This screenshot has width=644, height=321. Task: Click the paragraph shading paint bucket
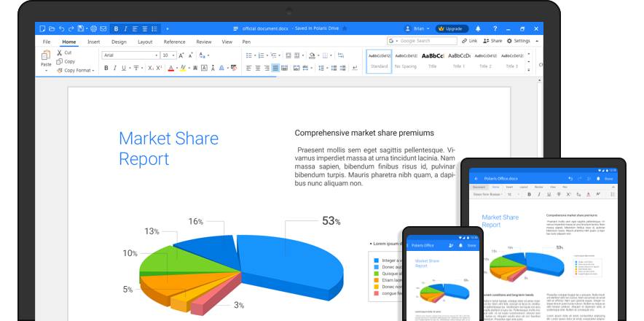tap(312, 55)
